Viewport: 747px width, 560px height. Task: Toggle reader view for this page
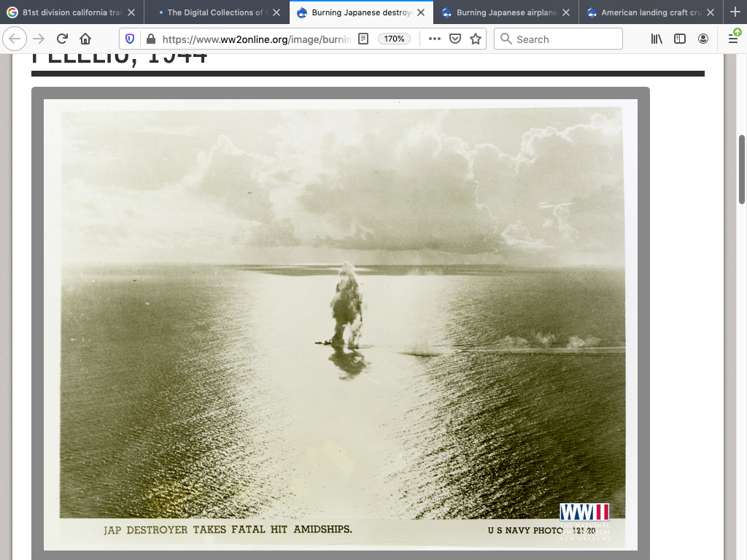(x=363, y=39)
